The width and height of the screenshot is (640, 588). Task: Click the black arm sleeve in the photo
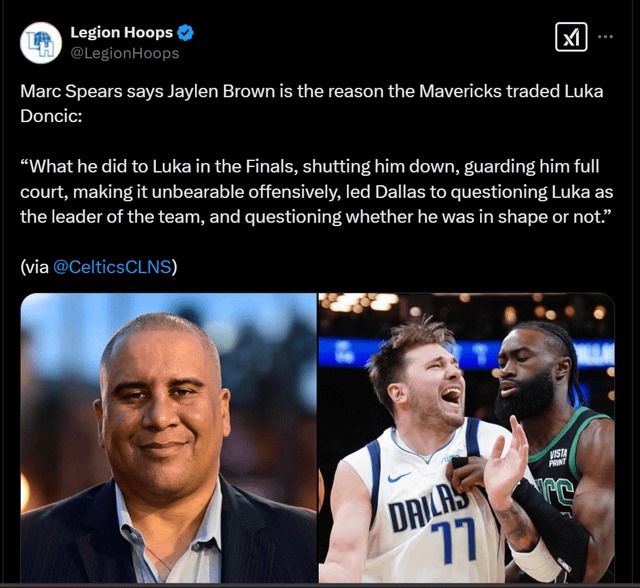[551, 524]
